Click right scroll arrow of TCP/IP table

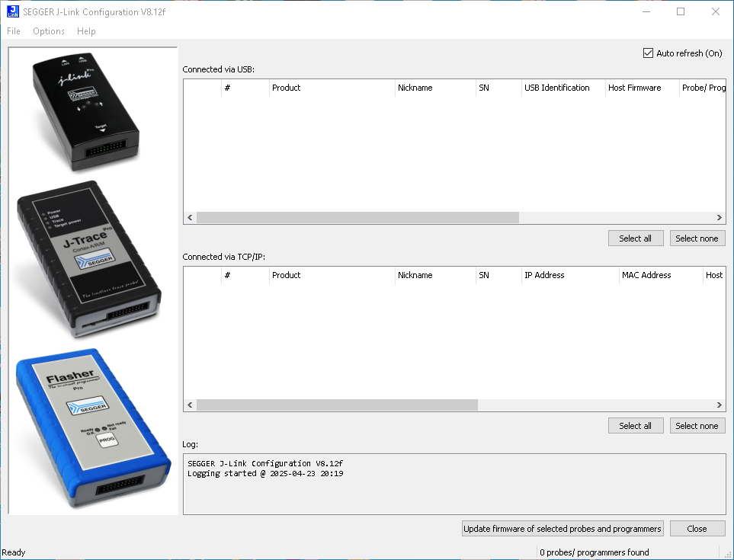(720, 405)
